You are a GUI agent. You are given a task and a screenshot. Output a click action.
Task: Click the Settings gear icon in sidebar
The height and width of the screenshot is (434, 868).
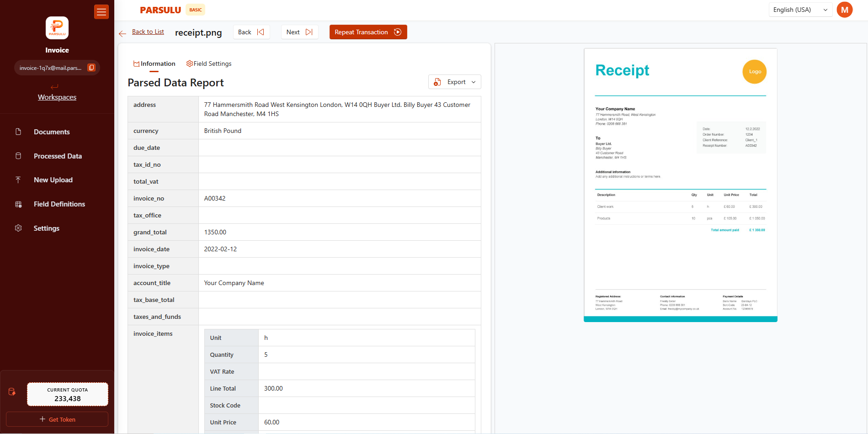(x=18, y=228)
